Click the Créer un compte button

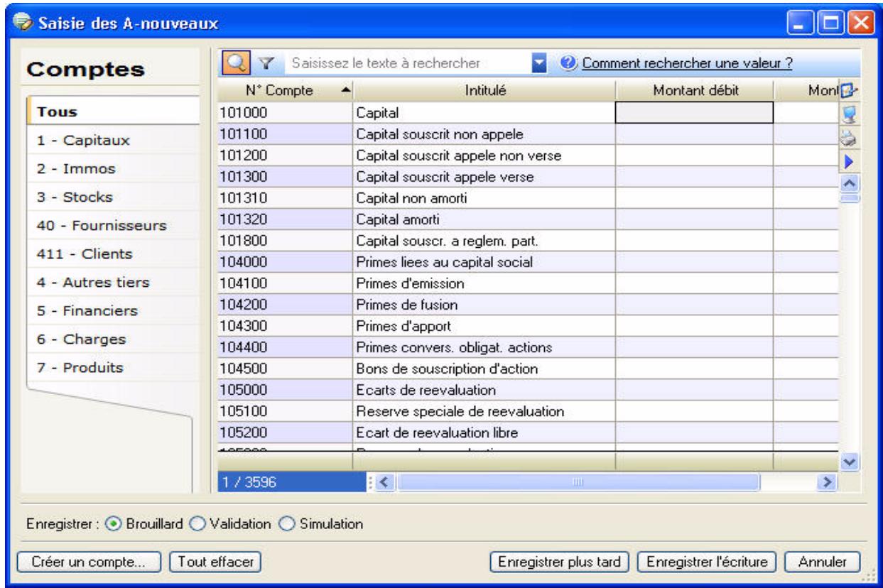[90, 561]
